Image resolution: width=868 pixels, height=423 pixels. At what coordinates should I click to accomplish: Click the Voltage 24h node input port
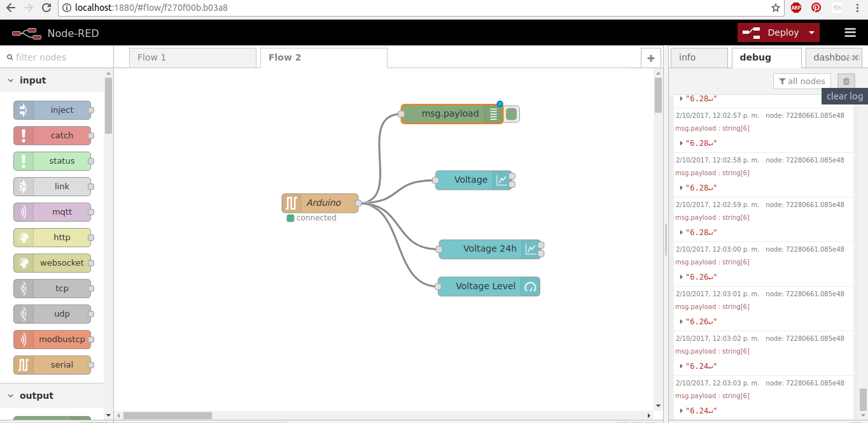[x=438, y=249]
